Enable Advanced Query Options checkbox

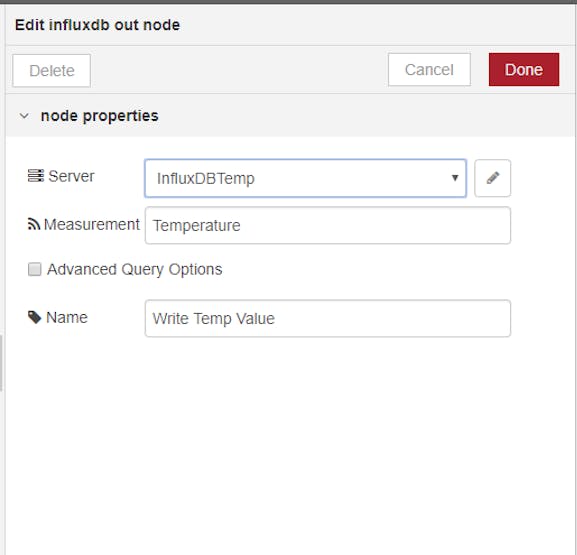click(35, 269)
